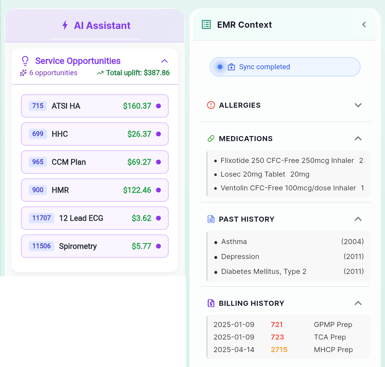The height and width of the screenshot is (367, 385).
Task: Click item code badge 11506
Action: [41, 246]
